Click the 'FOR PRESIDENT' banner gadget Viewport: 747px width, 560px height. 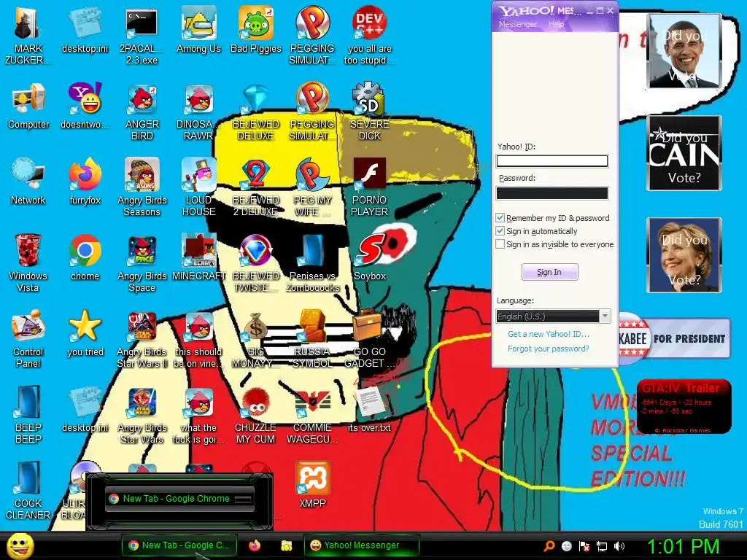pyautogui.click(x=673, y=338)
